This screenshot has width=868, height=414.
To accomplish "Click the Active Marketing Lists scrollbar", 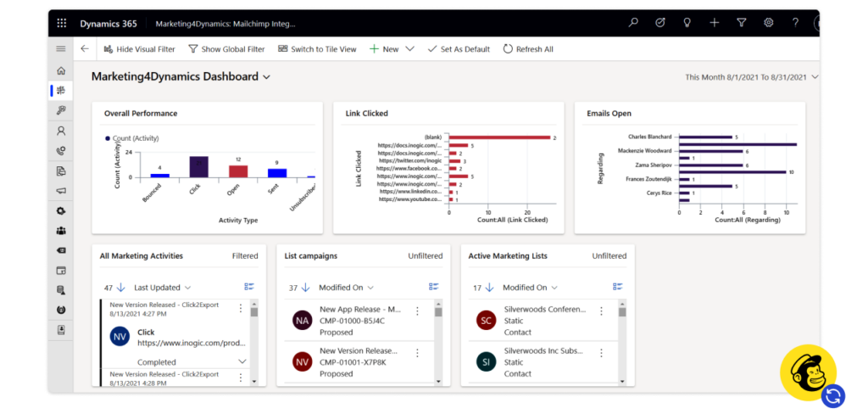I will click(x=622, y=342).
